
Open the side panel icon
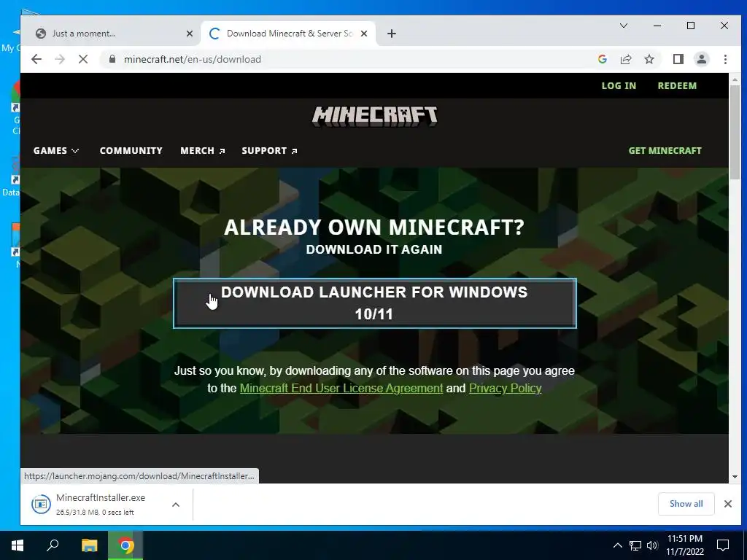[x=678, y=59]
